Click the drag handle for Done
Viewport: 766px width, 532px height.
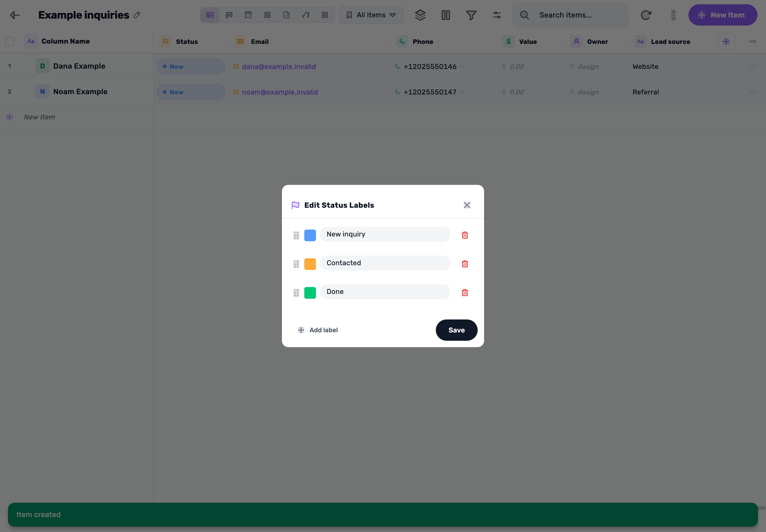296,293
